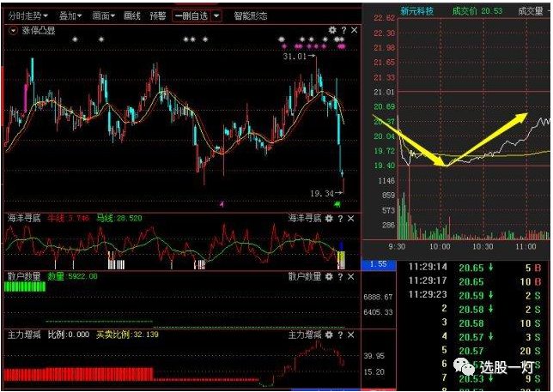The height and width of the screenshot is (392, 553).
Task: Click the 31.01 high price label
Action: tap(295, 57)
